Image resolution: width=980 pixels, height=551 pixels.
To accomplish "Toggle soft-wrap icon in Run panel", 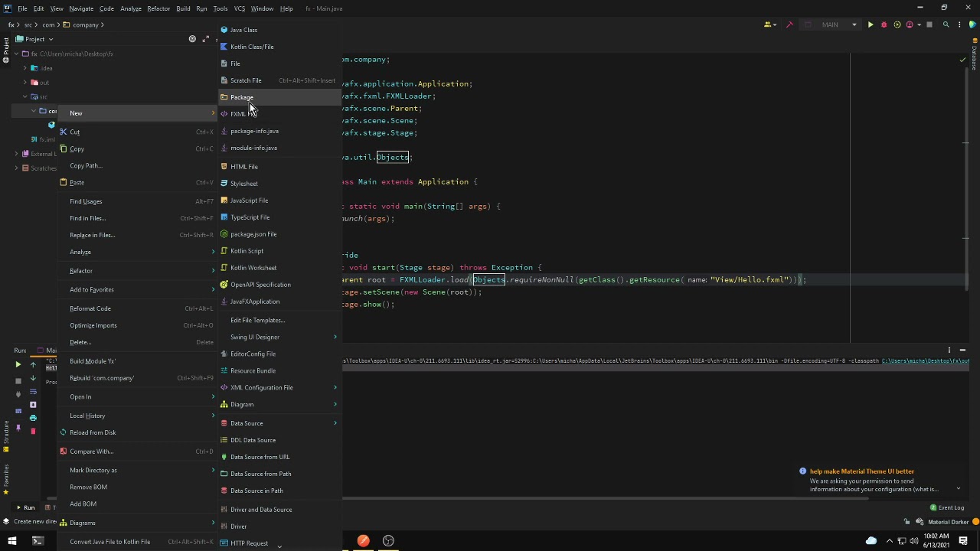I will pyautogui.click(x=33, y=392).
